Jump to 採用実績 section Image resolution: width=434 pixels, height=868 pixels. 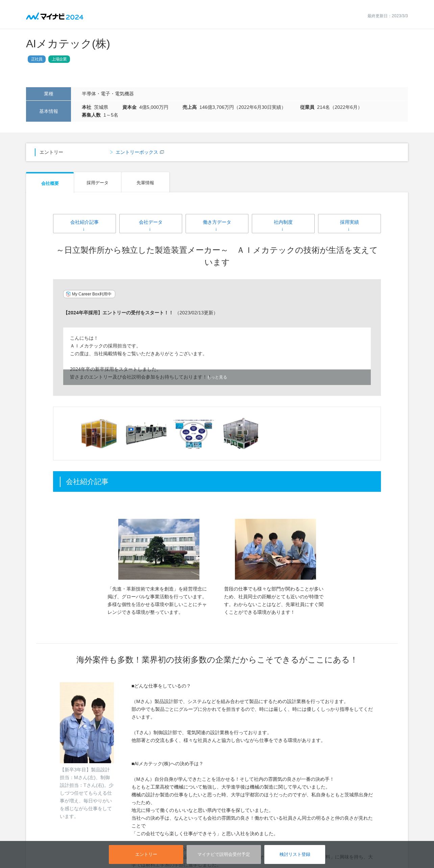[x=349, y=224]
